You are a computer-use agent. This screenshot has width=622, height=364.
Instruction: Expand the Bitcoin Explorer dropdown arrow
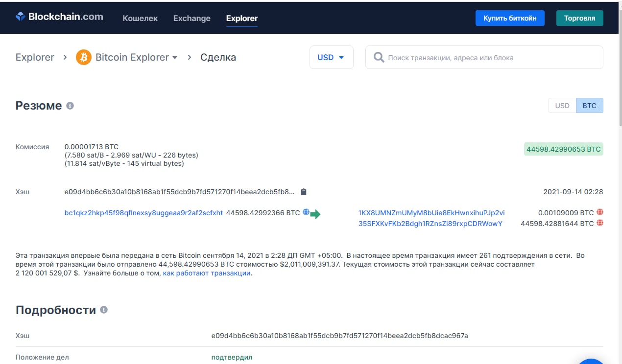pyautogui.click(x=175, y=58)
